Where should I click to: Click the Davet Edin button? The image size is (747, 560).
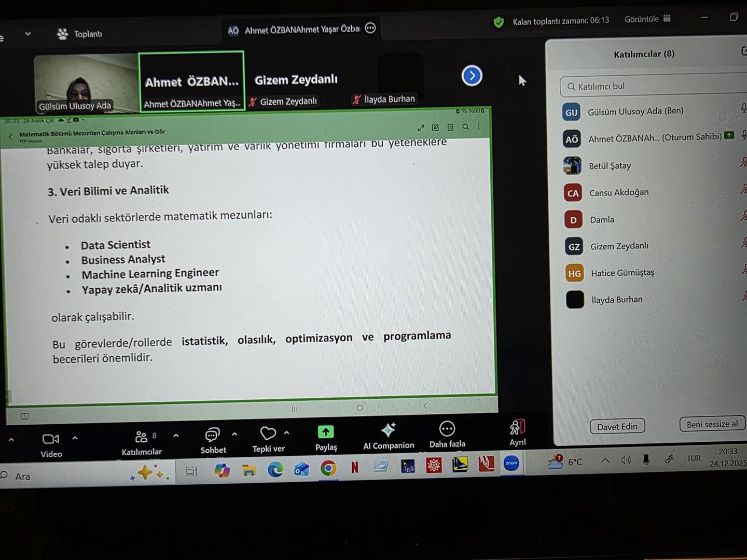coord(617,426)
